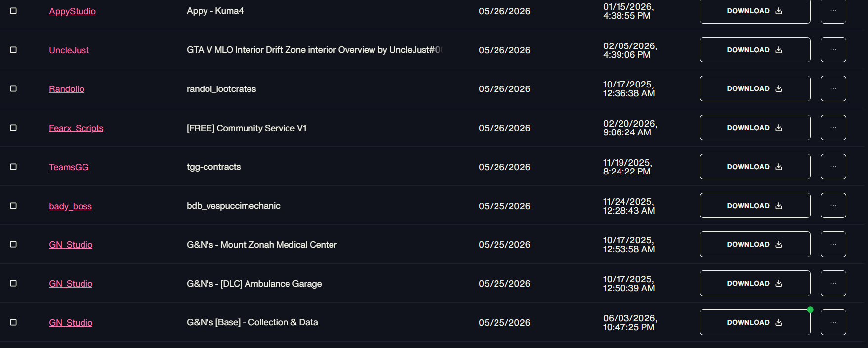Viewport: 868px width, 348px height.
Task: Open the Fearx_Scripts author link
Action: coord(76,128)
